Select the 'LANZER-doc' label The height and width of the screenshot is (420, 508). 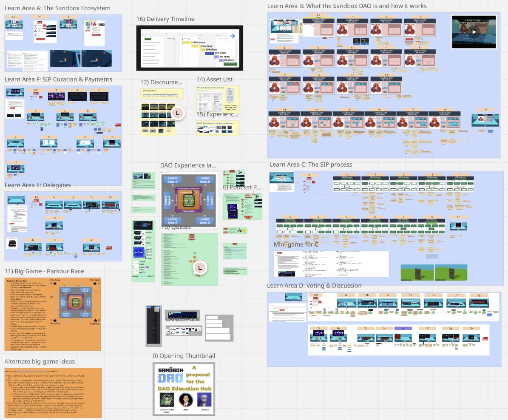click(x=183, y=319)
